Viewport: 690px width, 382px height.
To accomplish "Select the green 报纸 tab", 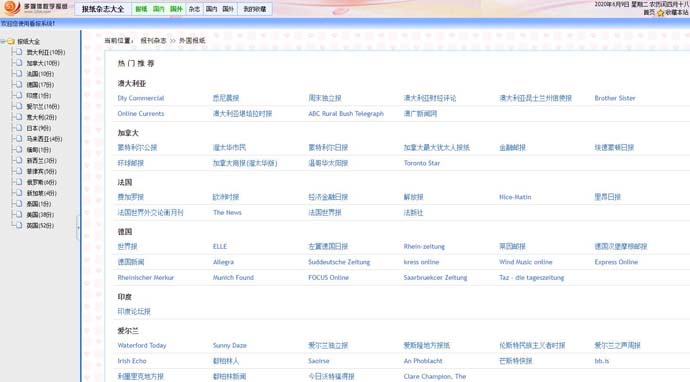I will [141, 9].
